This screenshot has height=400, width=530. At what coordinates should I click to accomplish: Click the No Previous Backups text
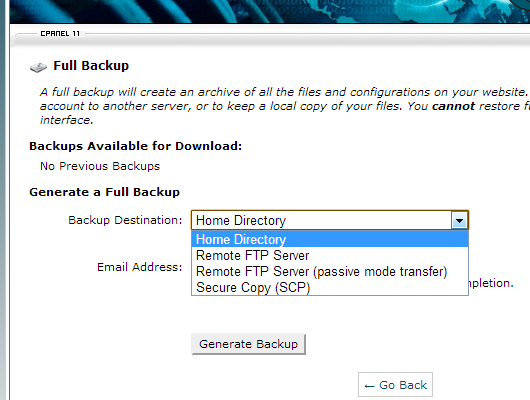[100, 166]
